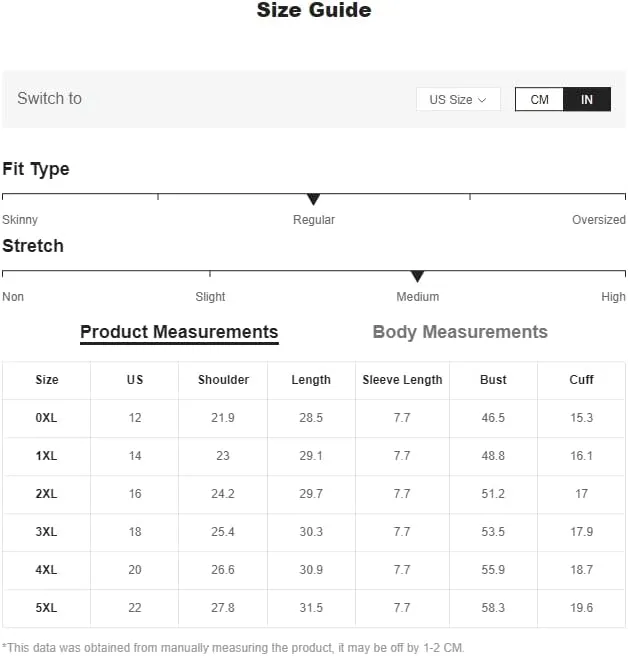Select the 1XL size row
Image resolution: width=628 pixels, height=656 pixels.
pyautogui.click(x=314, y=456)
